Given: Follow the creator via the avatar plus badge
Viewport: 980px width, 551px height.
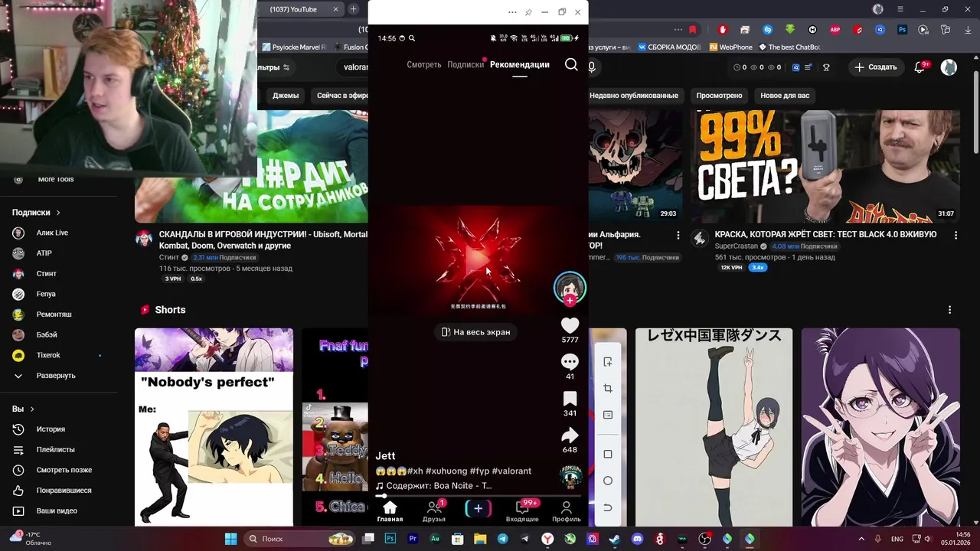Looking at the screenshot, I should click(570, 301).
